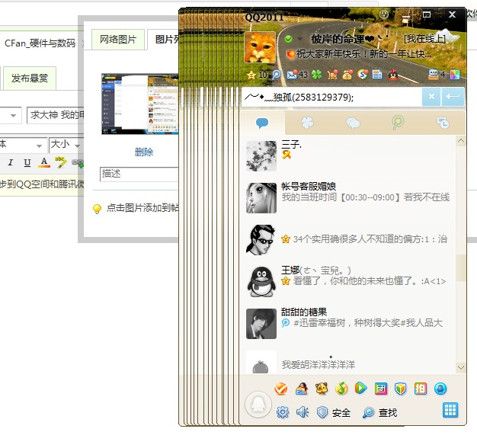Open 查找 find contacts
The height and width of the screenshot is (448, 477).
click(380, 412)
